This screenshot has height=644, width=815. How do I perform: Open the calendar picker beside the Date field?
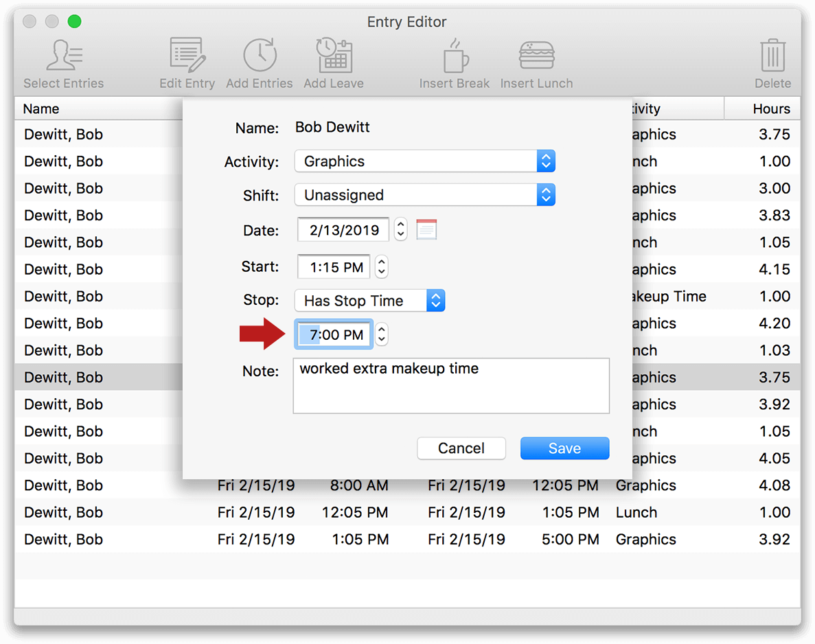(x=426, y=229)
